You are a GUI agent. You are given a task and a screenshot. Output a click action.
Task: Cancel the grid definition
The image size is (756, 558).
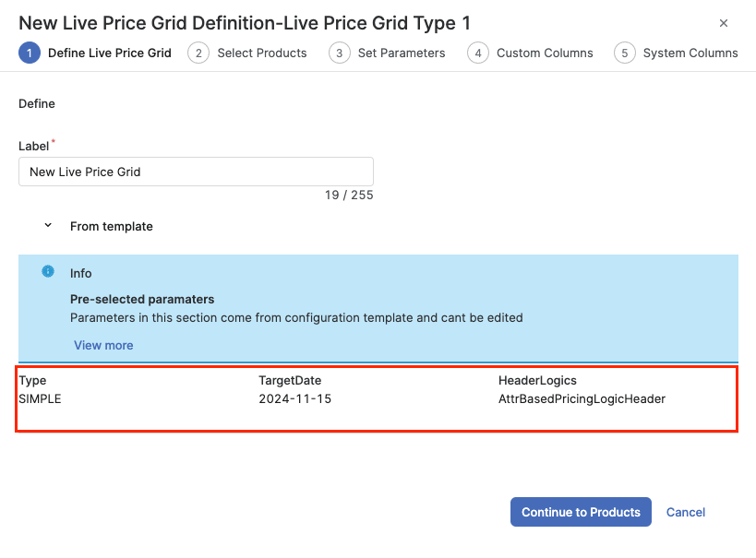686,512
